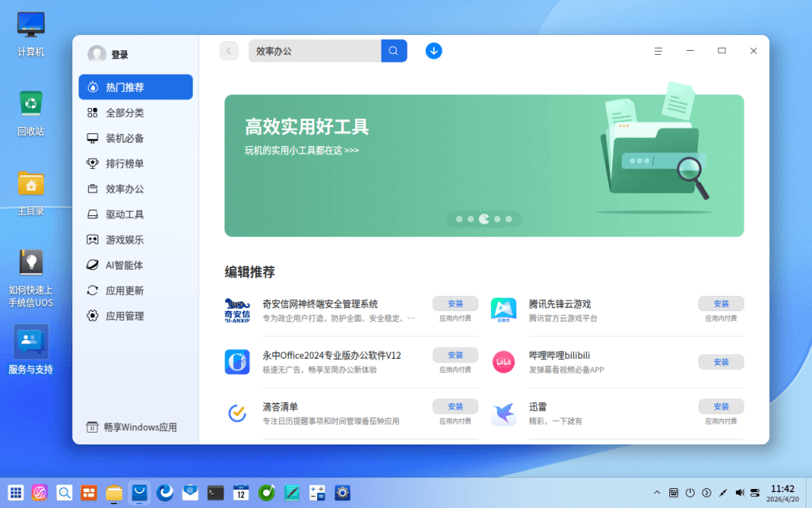Open the hamburger main menu
Image resolution: width=812 pixels, height=508 pixels.
pos(657,51)
